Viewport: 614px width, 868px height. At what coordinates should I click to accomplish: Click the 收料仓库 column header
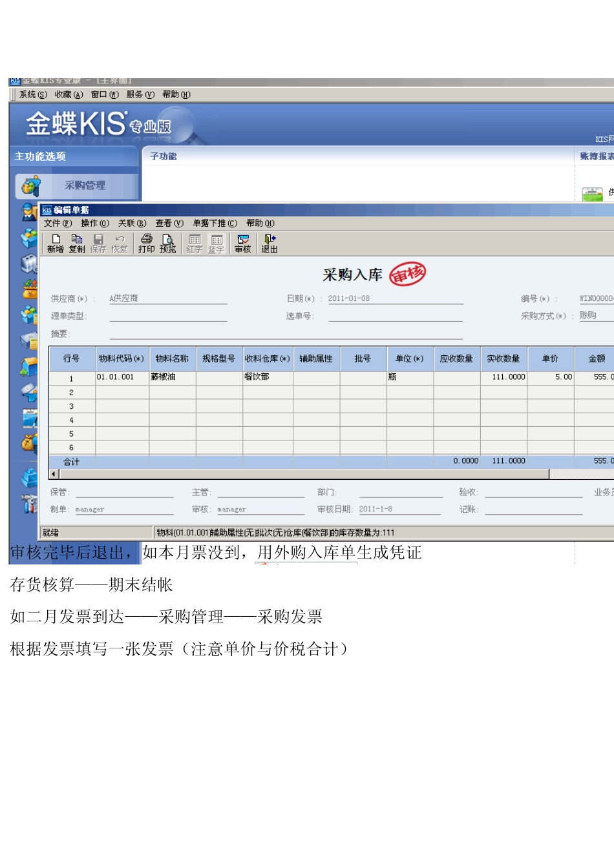click(x=268, y=358)
